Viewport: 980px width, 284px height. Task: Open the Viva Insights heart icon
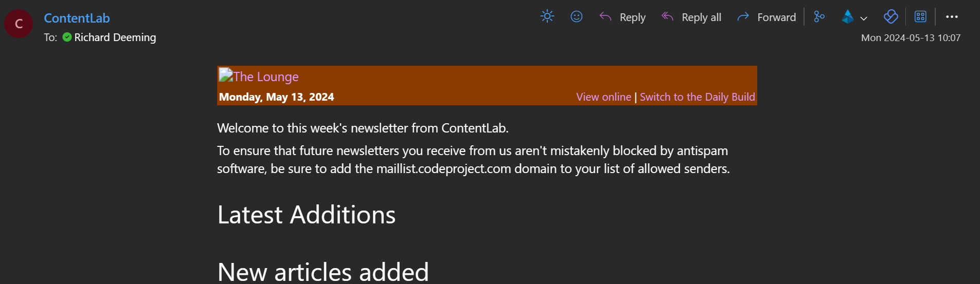point(890,17)
